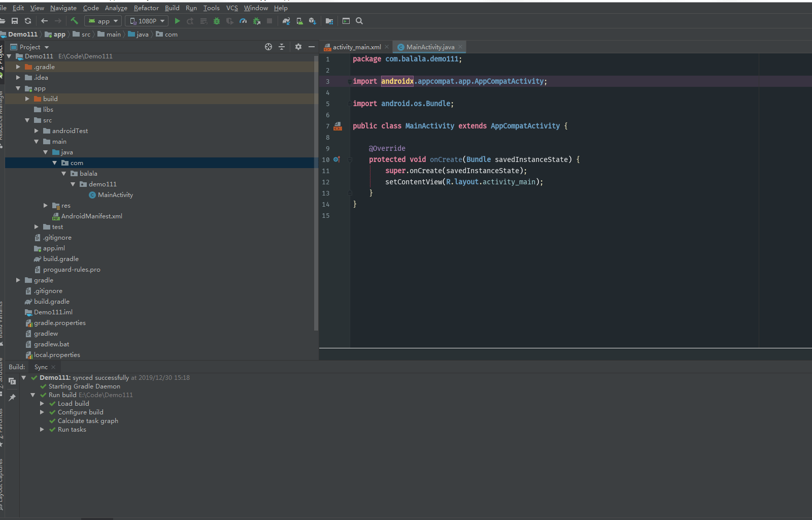The image size is (812, 520).
Task: Close the MainActivity.java editor tab
Action: pos(460,47)
